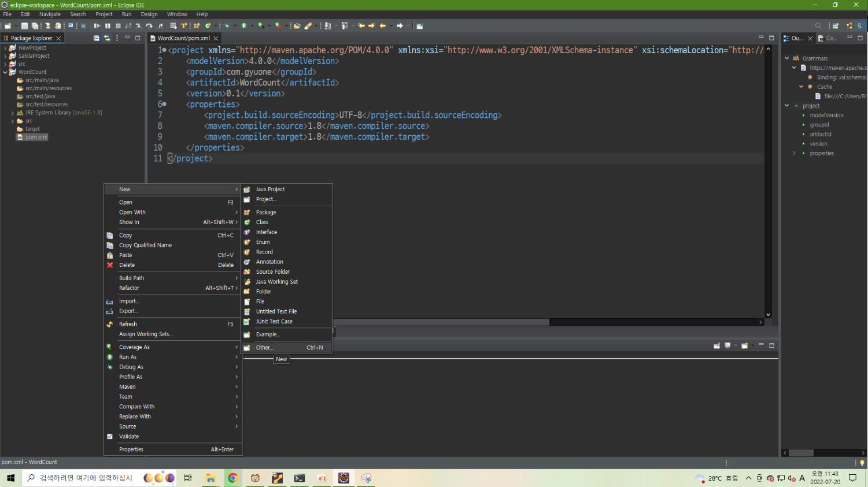Click the Search magnifier icon at top right

(818, 26)
